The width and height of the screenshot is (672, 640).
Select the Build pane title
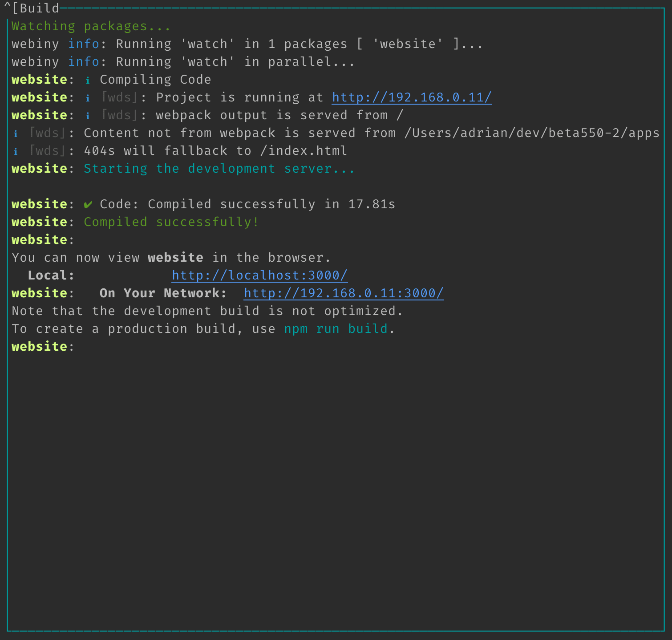tap(39, 8)
